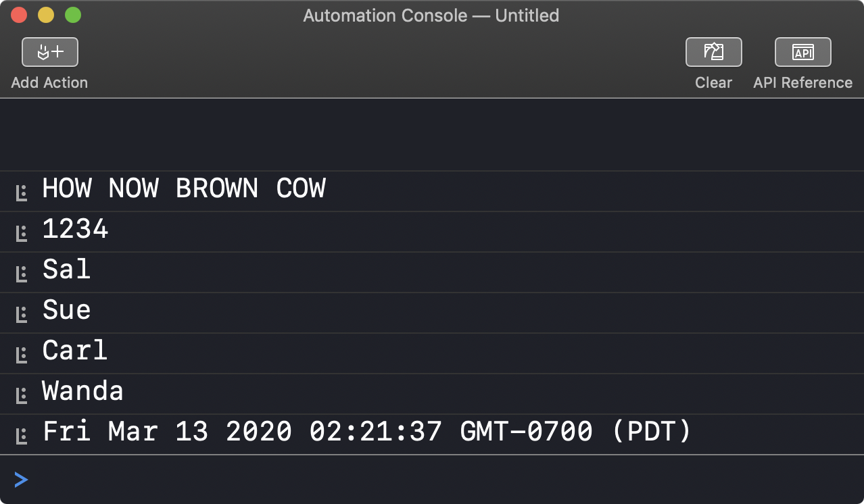Image resolution: width=864 pixels, height=504 pixels.
Task: Clear the console output
Action: point(713,52)
